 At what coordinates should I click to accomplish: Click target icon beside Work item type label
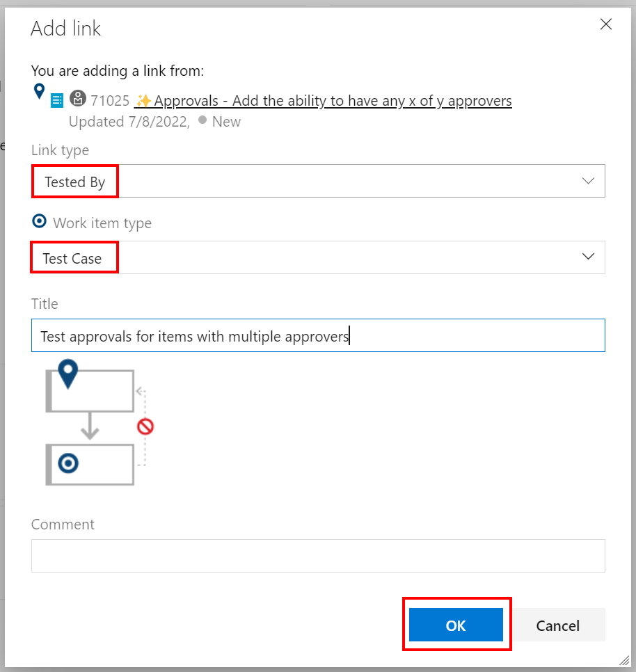(x=40, y=222)
